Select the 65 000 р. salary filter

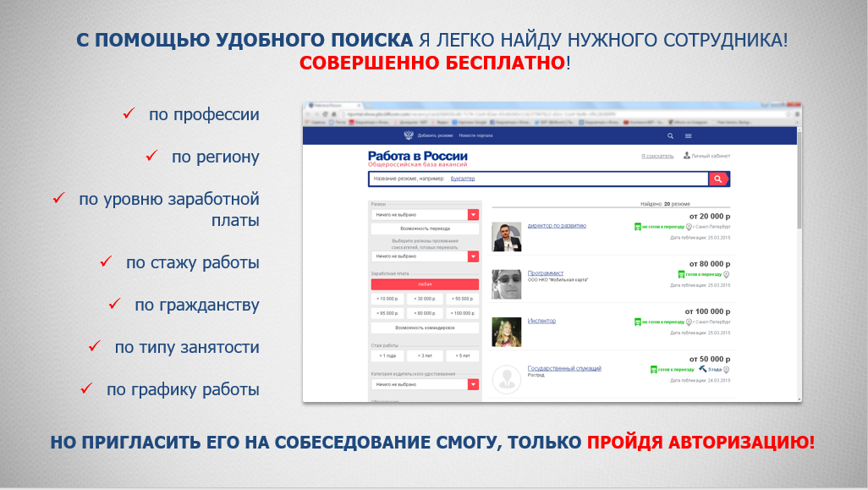coord(387,313)
